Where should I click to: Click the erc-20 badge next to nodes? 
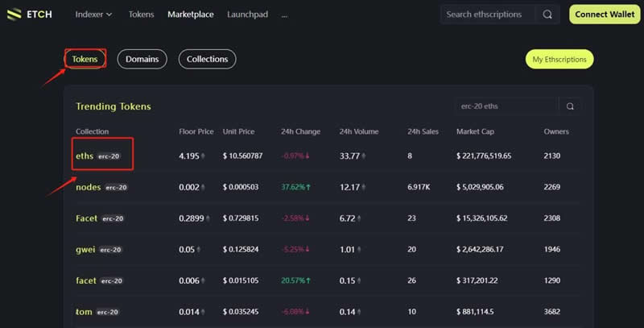coord(116,188)
